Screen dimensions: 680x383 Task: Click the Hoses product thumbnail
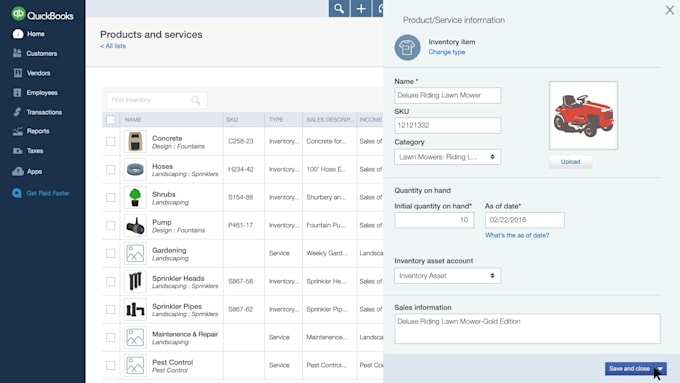135,170
